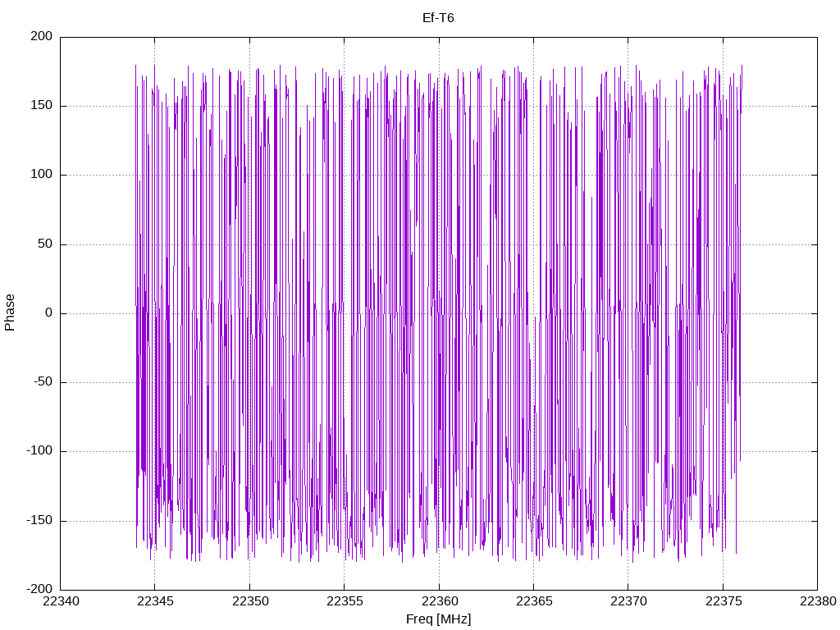
Task: Click y-axis tick label 200
Action: point(42,36)
